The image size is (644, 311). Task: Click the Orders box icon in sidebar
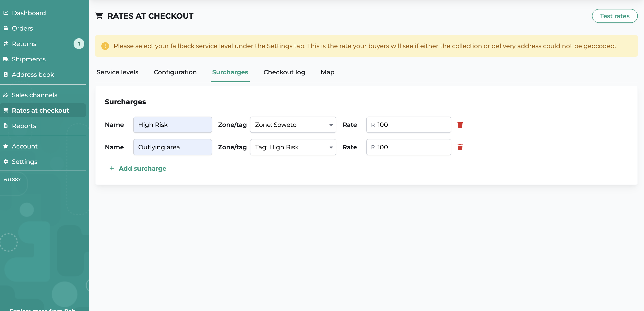click(x=6, y=28)
